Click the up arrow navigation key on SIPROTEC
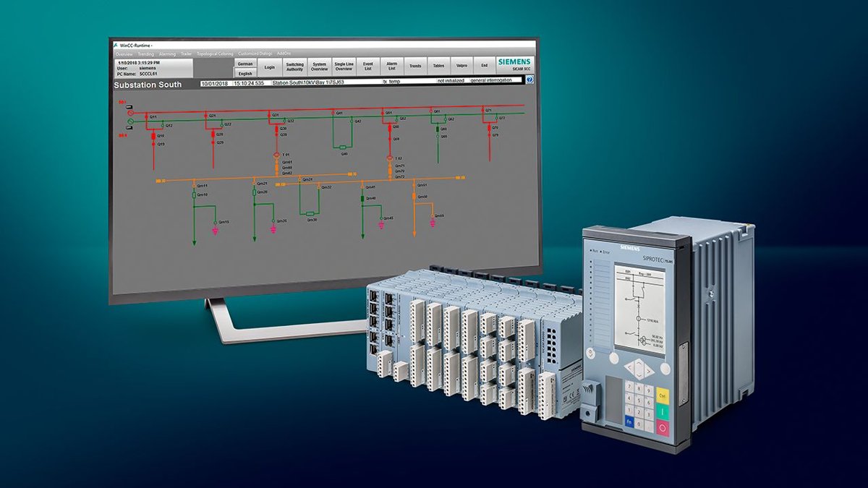This screenshot has height=488, width=868. point(639,364)
